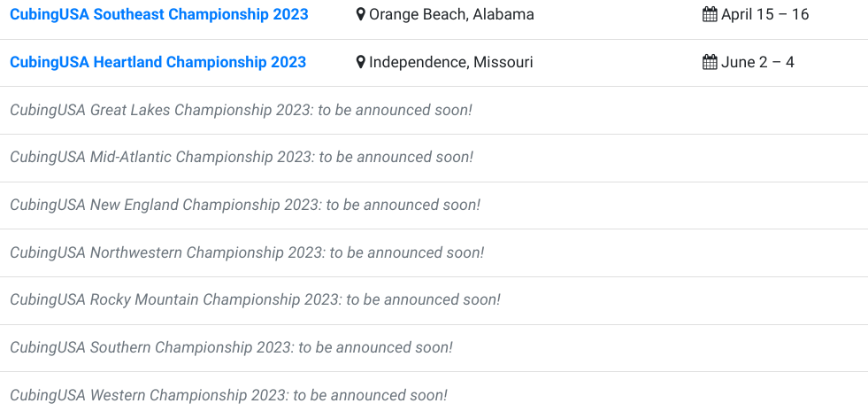Click the "CubingUSA" word in the Heartland Championship title
Image resolution: width=868 pixels, height=419 pixels.
(x=50, y=62)
